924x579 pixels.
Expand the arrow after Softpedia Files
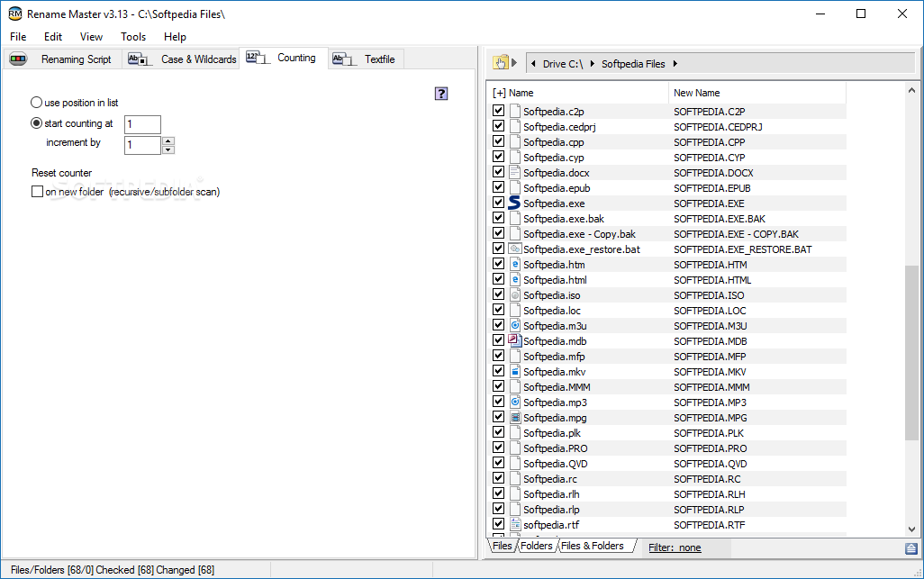tap(675, 64)
